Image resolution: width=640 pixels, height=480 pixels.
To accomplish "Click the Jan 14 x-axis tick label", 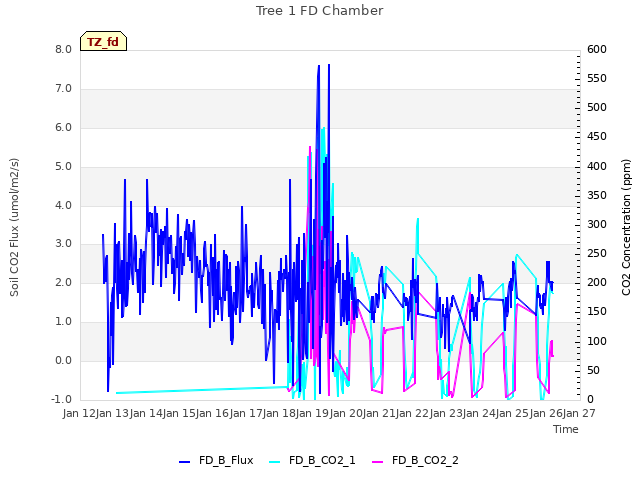I will coord(146,413).
